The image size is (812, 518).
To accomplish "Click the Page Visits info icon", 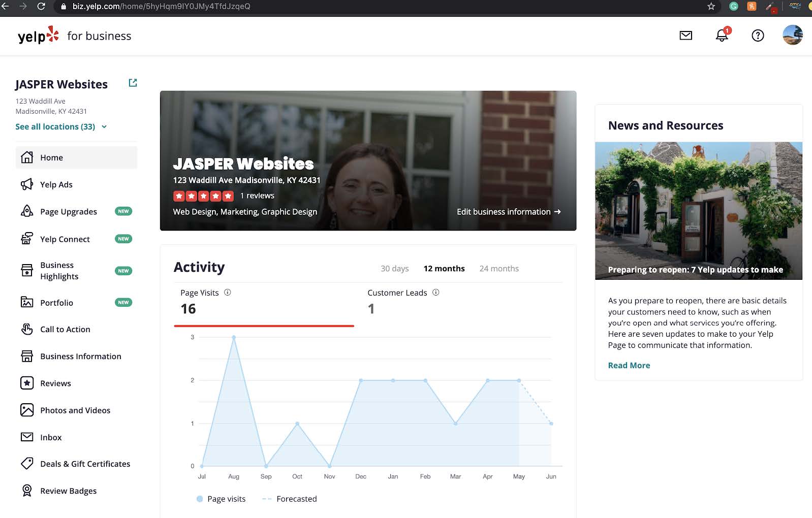I will (228, 293).
